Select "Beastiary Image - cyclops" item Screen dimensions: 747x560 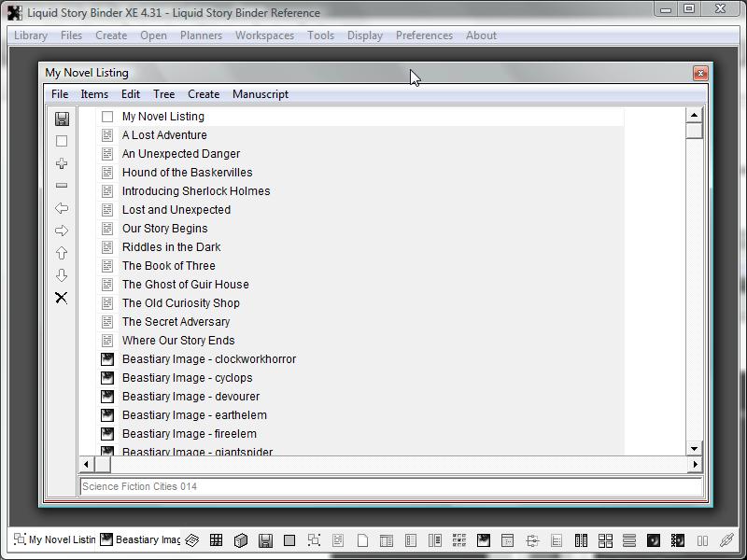point(187,378)
